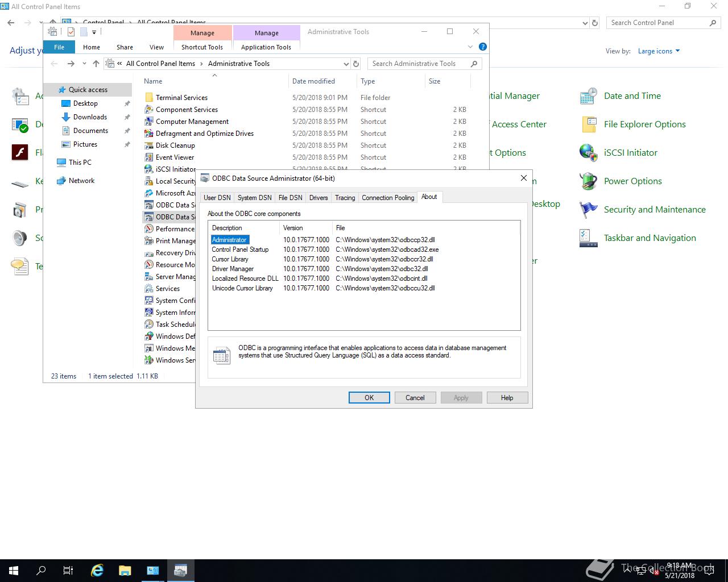Viewport: 728px width, 582px height.
Task: Click the Defragment and Optimize Drives icon
Action: tap(149, 133)
